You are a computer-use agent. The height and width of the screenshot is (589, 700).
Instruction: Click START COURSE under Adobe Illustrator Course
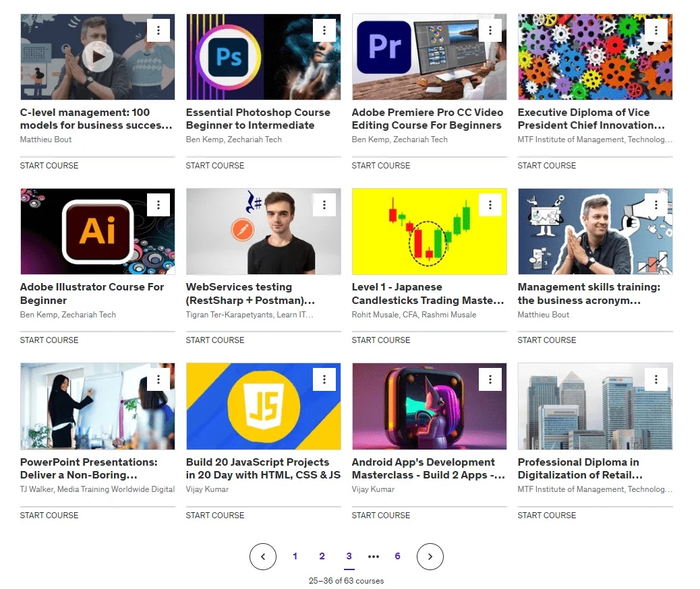[49, 340]
